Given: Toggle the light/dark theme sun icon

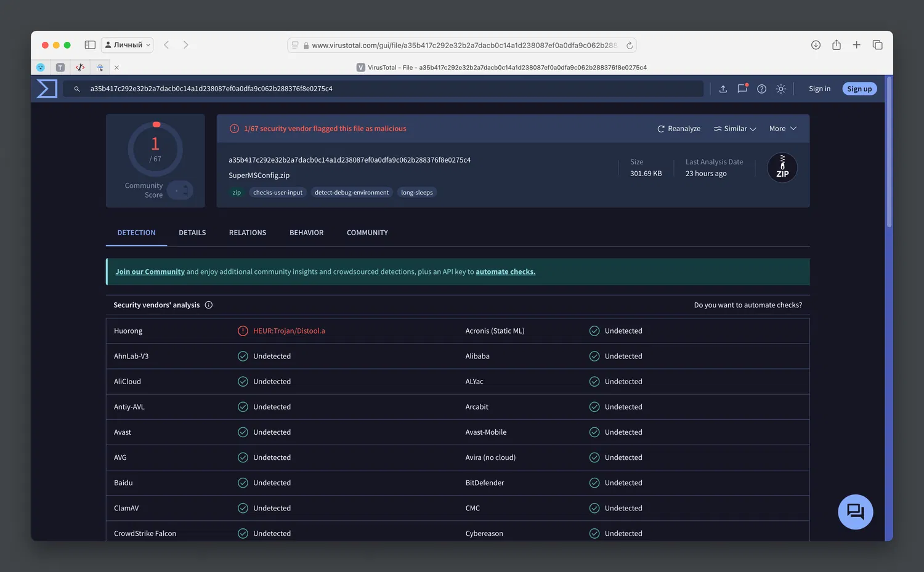Looking at the screenshot, I should pyautogui.click(x=780, y=89).
